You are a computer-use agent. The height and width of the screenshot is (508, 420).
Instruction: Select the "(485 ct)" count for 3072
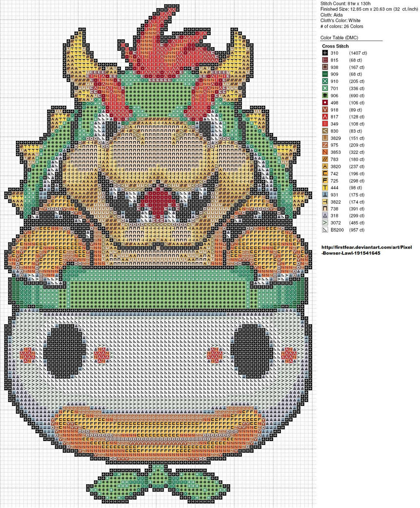click(x=357, y=223)
